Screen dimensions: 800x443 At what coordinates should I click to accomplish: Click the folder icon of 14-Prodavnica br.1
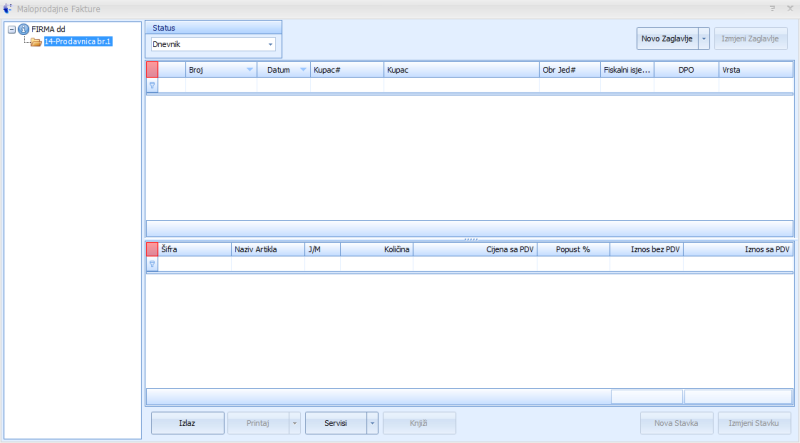35,41
